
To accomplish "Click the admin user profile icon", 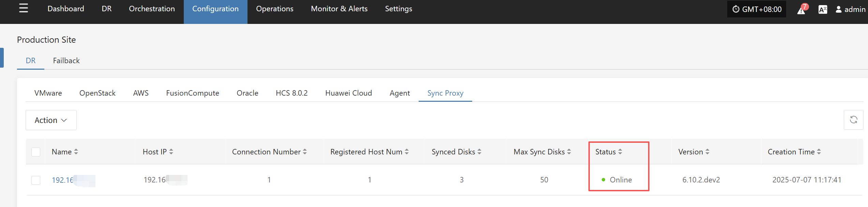I will 838,10.
